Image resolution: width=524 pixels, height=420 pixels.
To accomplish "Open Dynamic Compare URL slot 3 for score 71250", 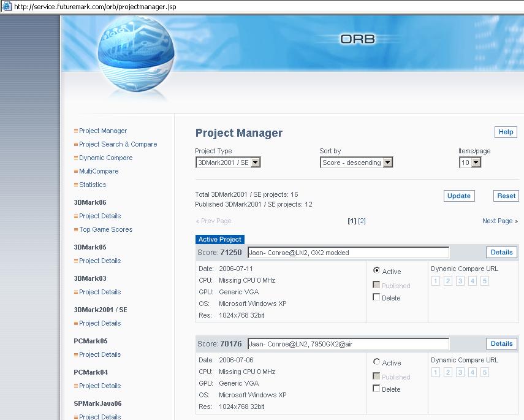I will click(x=460, y=281).
